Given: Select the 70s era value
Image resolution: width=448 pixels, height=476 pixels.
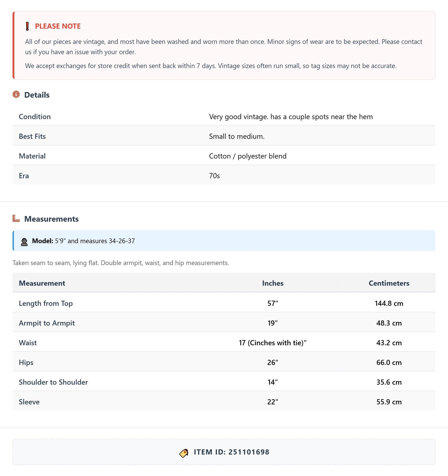Looking at the screenshot, I should click(x=214, y=176).
